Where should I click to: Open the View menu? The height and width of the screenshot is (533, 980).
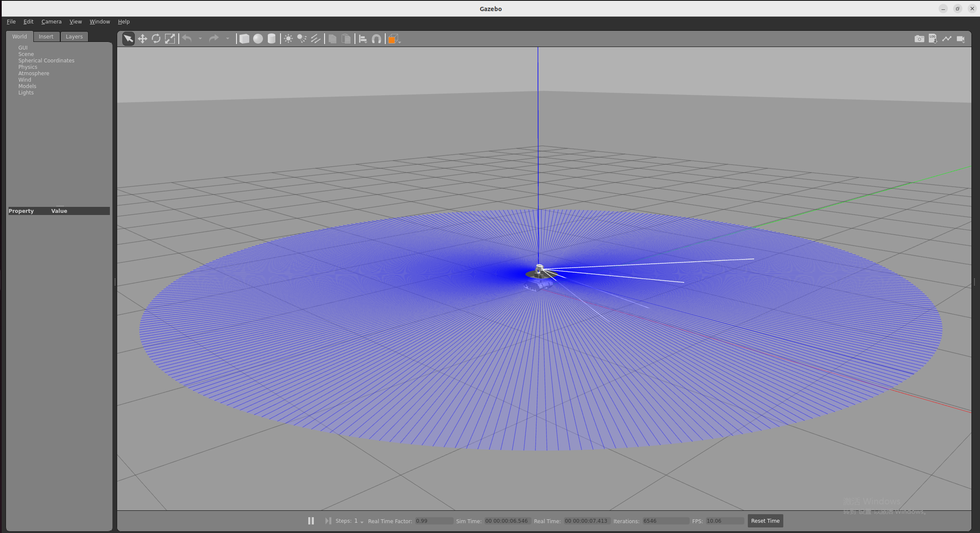[76, 21]
